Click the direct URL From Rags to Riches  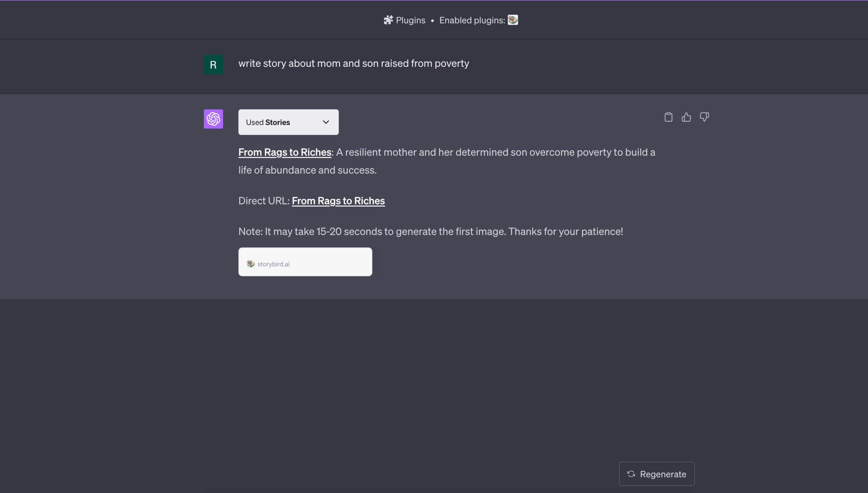(x=338, y=200)
